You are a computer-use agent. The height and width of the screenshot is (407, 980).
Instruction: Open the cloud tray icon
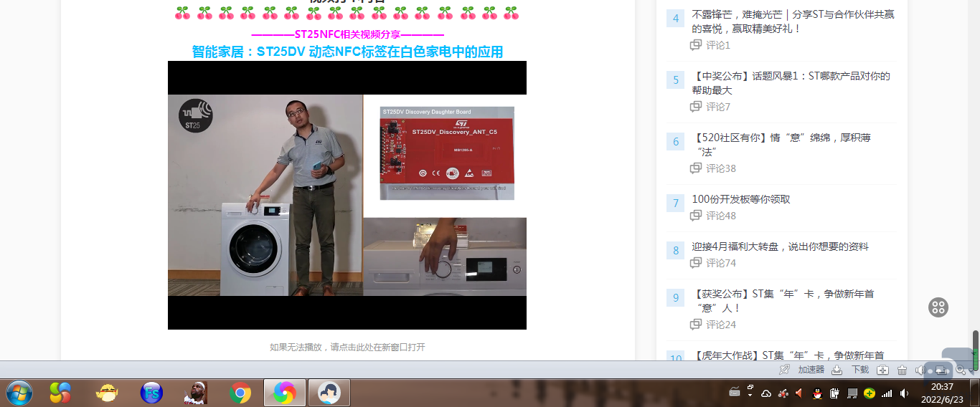pos(766,393)
